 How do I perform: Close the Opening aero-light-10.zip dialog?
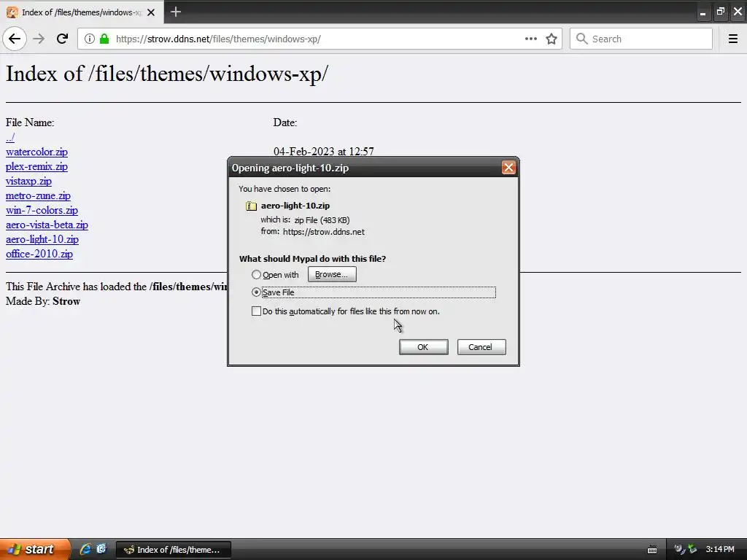(508, 168)
